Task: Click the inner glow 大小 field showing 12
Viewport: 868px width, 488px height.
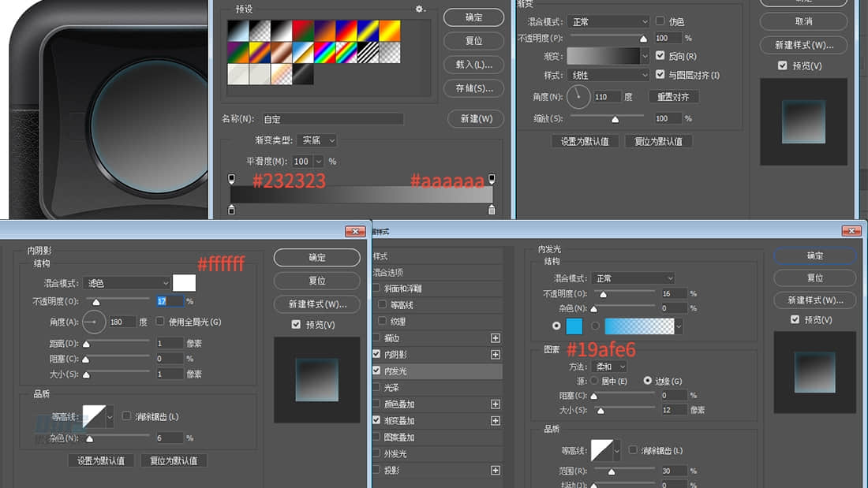Action: coord(674,410)
